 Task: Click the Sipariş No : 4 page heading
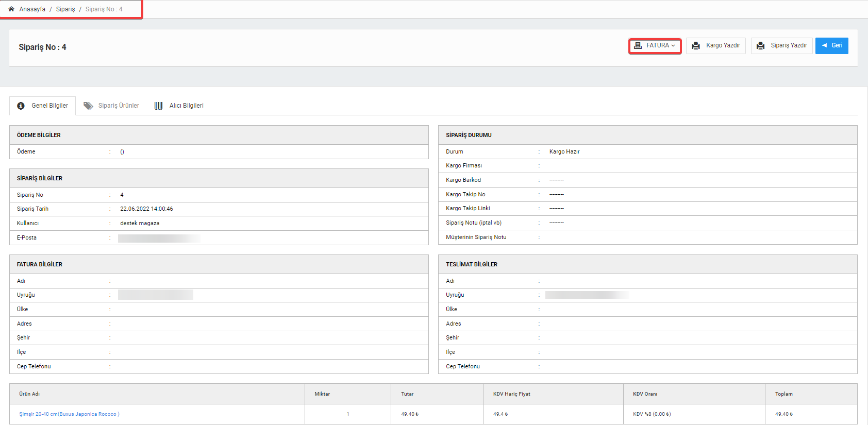[43, 47]
